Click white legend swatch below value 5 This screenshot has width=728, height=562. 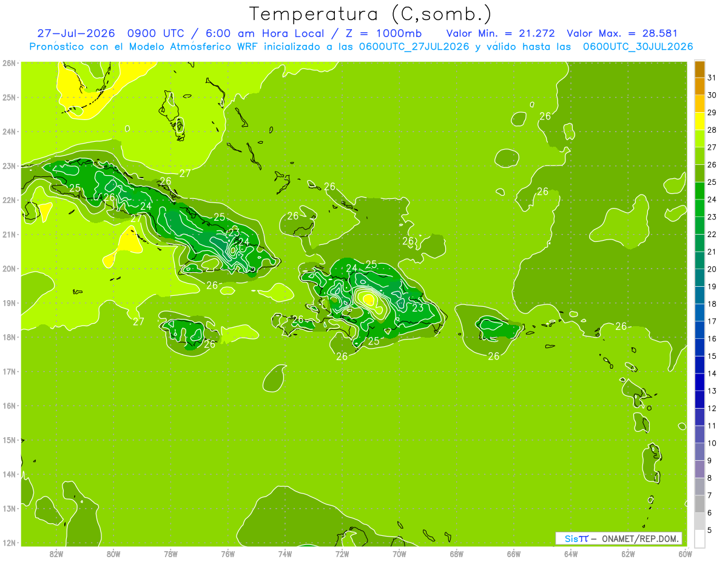point(699,539)
